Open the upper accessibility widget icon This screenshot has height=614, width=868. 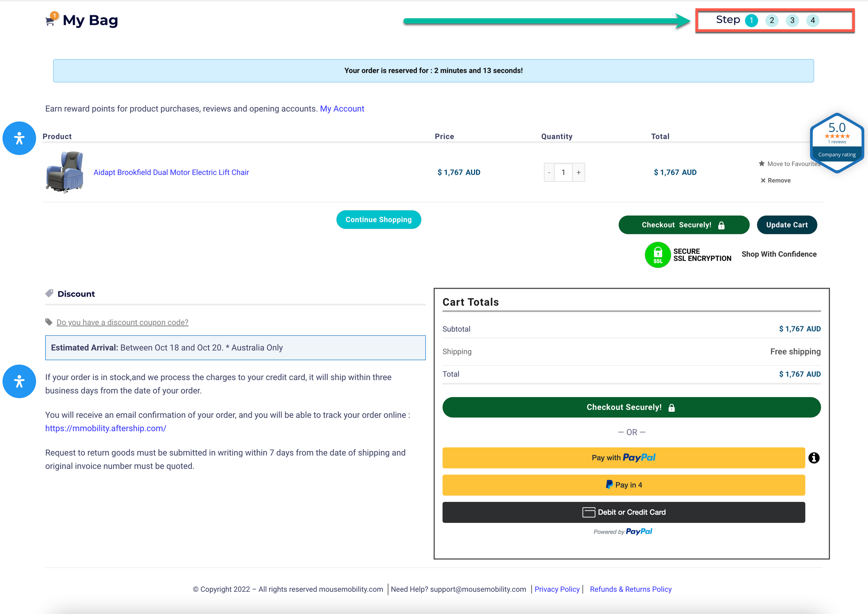tap(19, 138)
